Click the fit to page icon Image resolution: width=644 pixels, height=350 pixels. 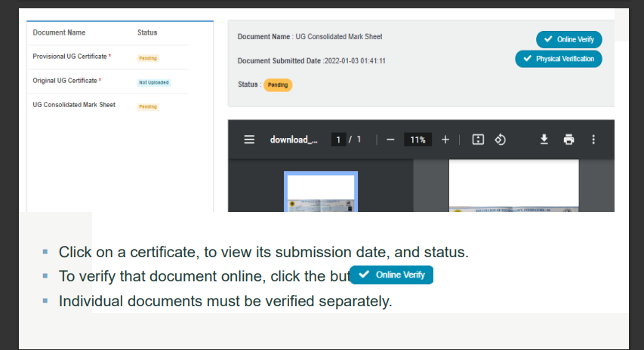pos(477,140)
